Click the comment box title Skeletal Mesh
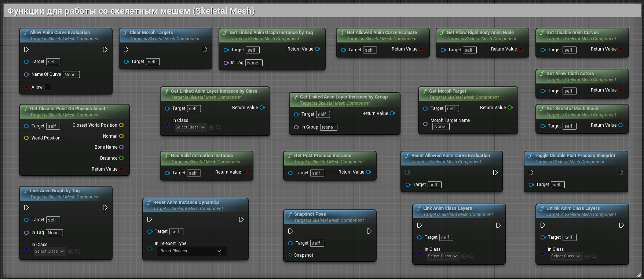This screenshot has height=279, width=644. [131, 11]
